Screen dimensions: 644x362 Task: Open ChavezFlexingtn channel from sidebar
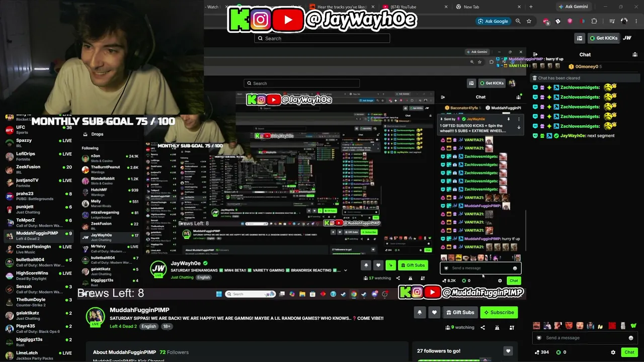click(38, 249)
